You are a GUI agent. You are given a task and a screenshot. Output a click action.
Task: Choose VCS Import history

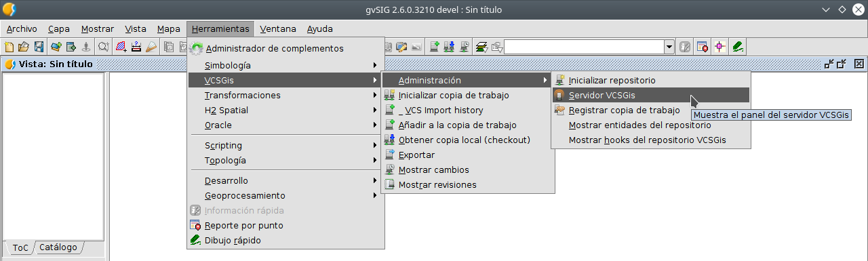coord(468,111)
